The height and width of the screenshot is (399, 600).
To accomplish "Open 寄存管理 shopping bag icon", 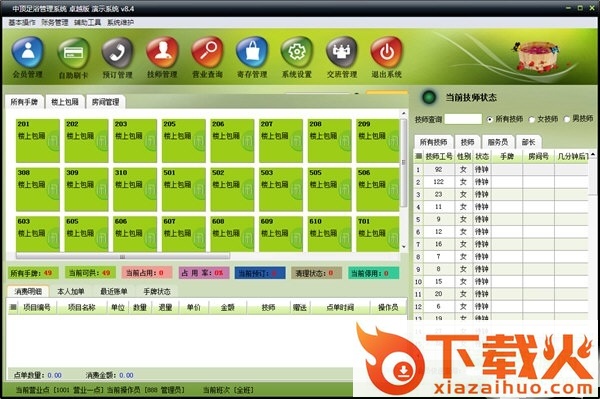I will pos(252,52).
